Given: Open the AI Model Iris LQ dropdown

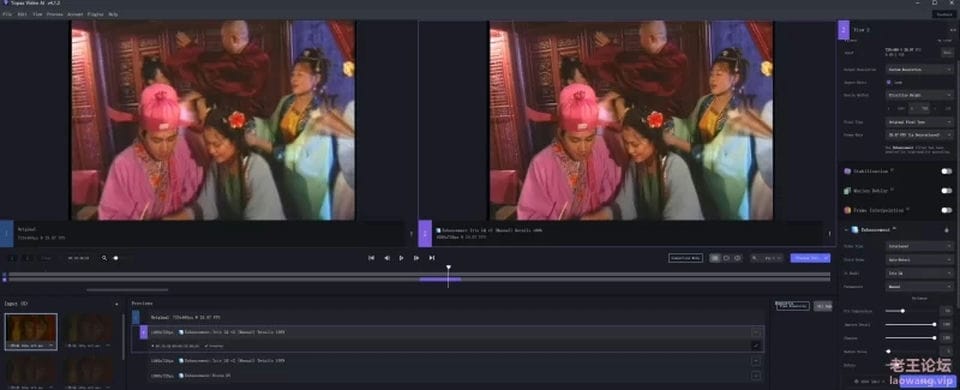Looking at the screenshot, I should point(919,272).
